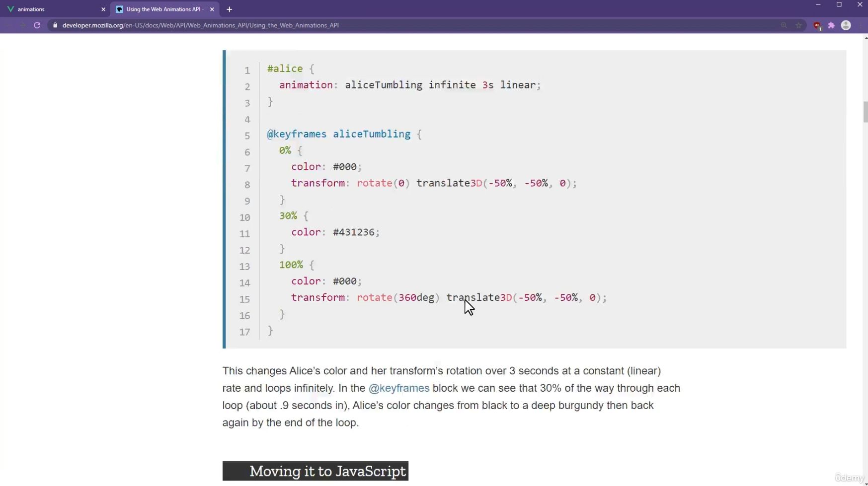
Task: Click the '0%' keyframe on line 6
Action: pos(285,150)
